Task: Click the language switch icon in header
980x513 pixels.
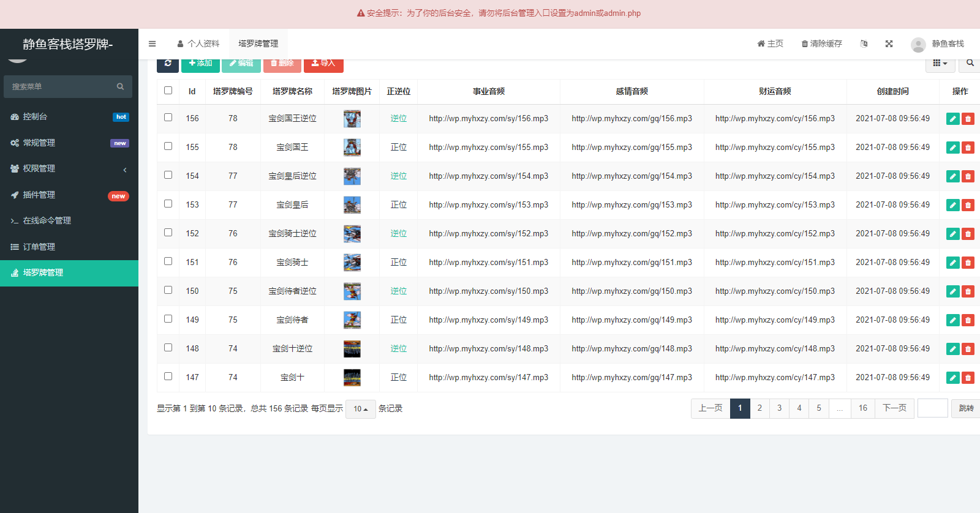Action: 864,44
